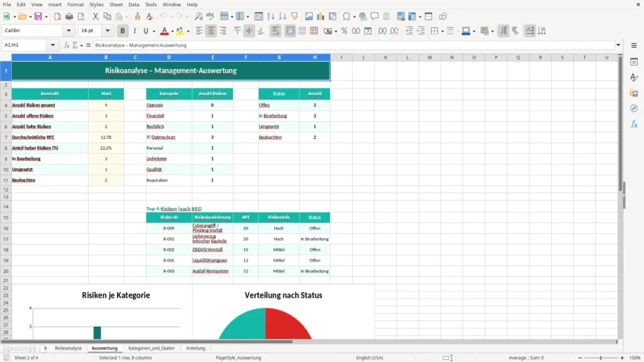Click zoom out minus button

coord(580,358)
